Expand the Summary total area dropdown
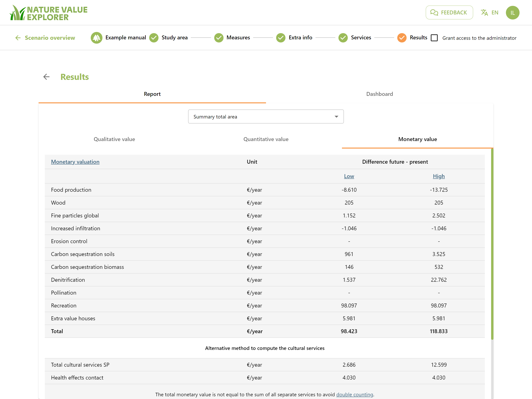Viewport: 532px width, 399px height. (266, 117)
